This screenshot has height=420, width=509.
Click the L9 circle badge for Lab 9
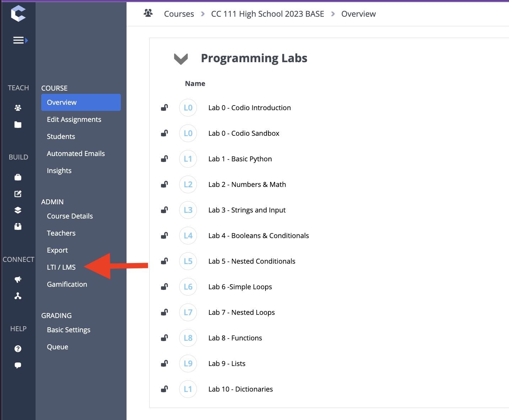[188, 364]
